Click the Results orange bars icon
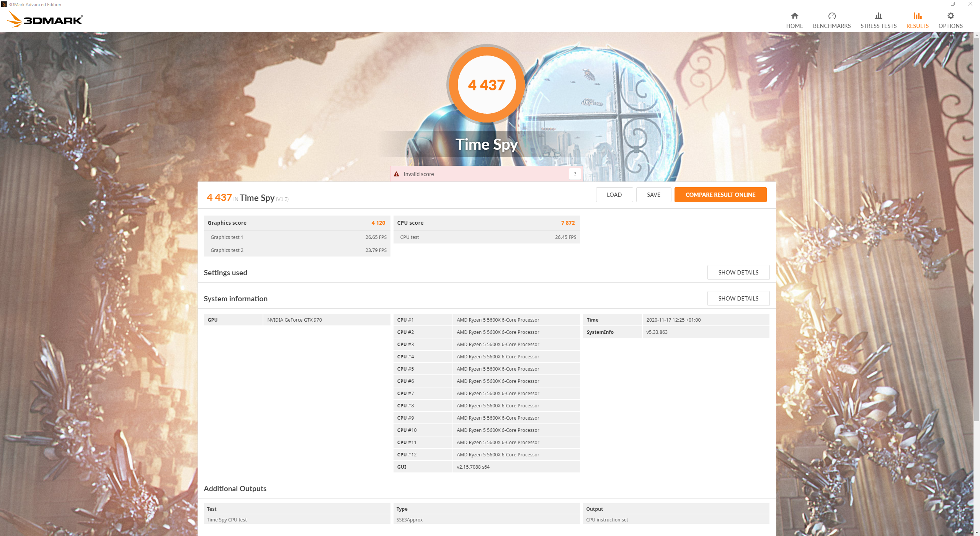The width and height of the screenshot is (980, 536). pyautogui.click(x=917, y=16)
